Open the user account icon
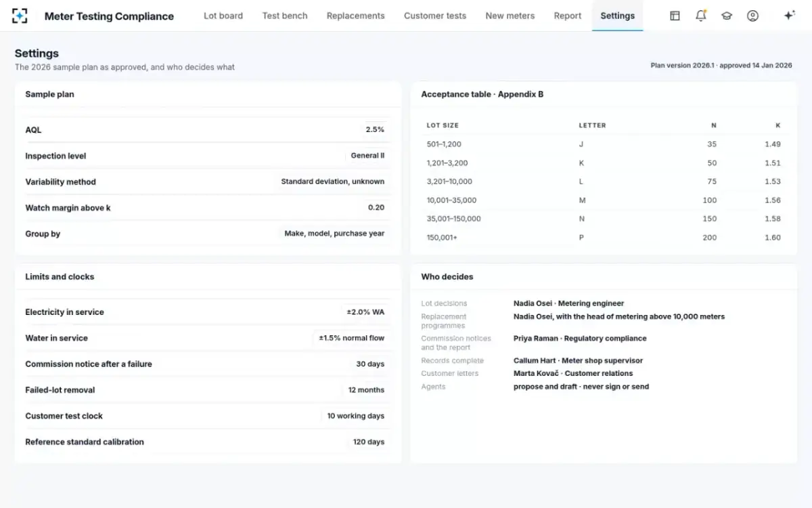The height and width of the screenshot is (508, 812). (752, 16)
